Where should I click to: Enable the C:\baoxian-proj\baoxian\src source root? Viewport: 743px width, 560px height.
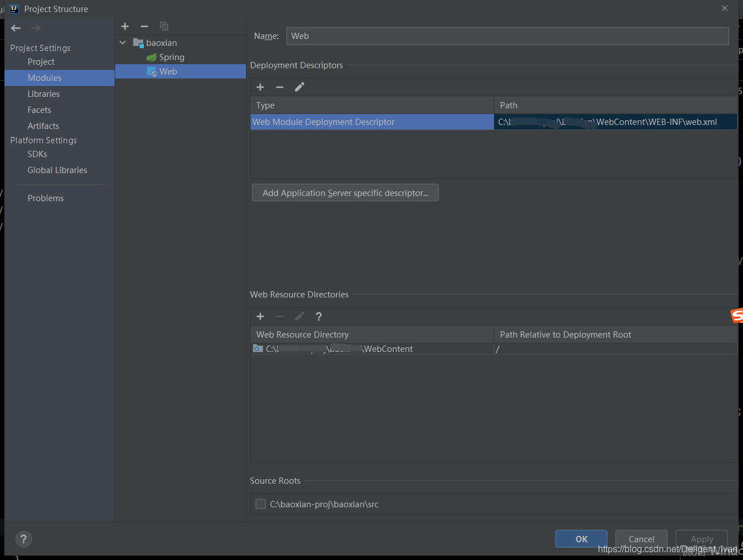point(260,504)
